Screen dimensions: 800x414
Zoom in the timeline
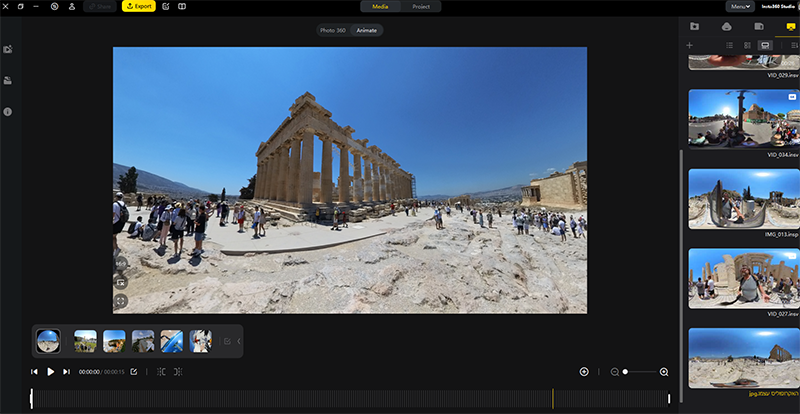pos(664,372)
